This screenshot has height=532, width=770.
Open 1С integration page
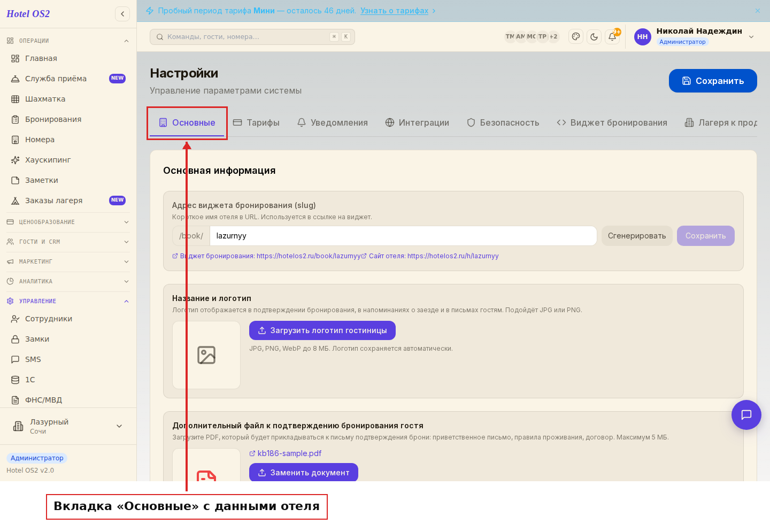coord(68,380)
